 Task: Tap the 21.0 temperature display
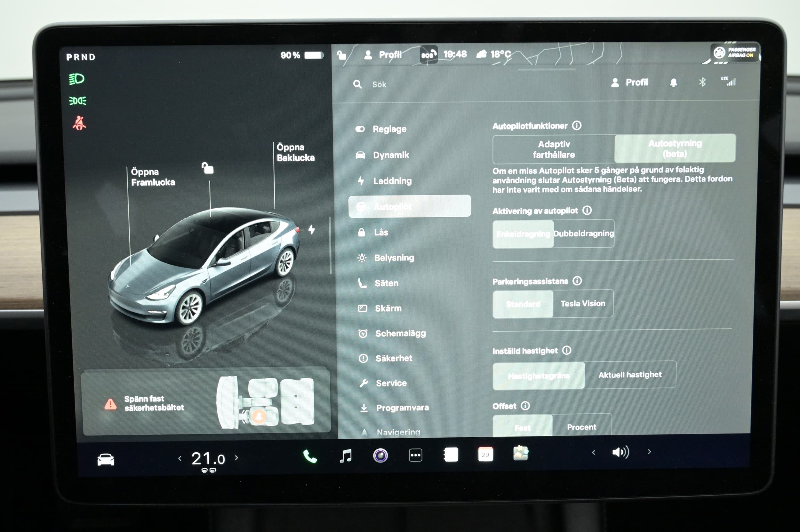[208, 458]
